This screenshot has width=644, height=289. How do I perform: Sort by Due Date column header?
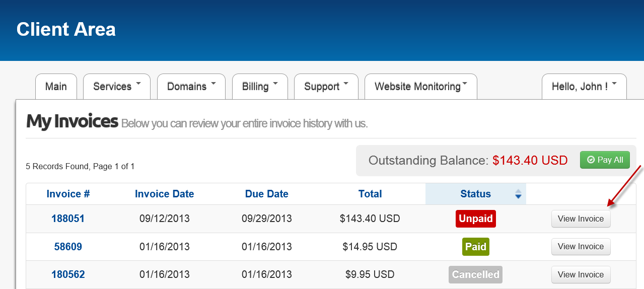(x=267, y=194)
